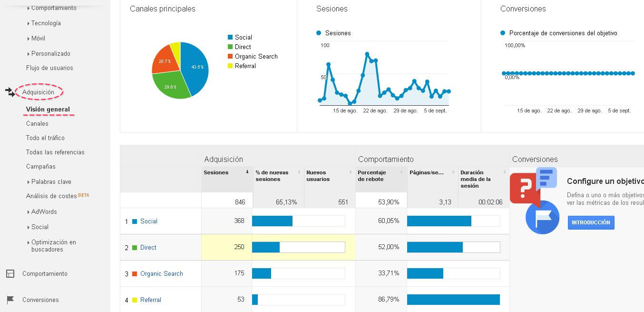Expand the AdWords section
This screenshot has height=312, width=644.
(x=44, y=211)
